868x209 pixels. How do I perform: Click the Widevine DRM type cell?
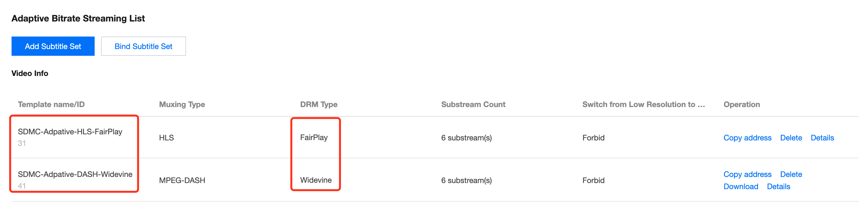click(316, 180)
